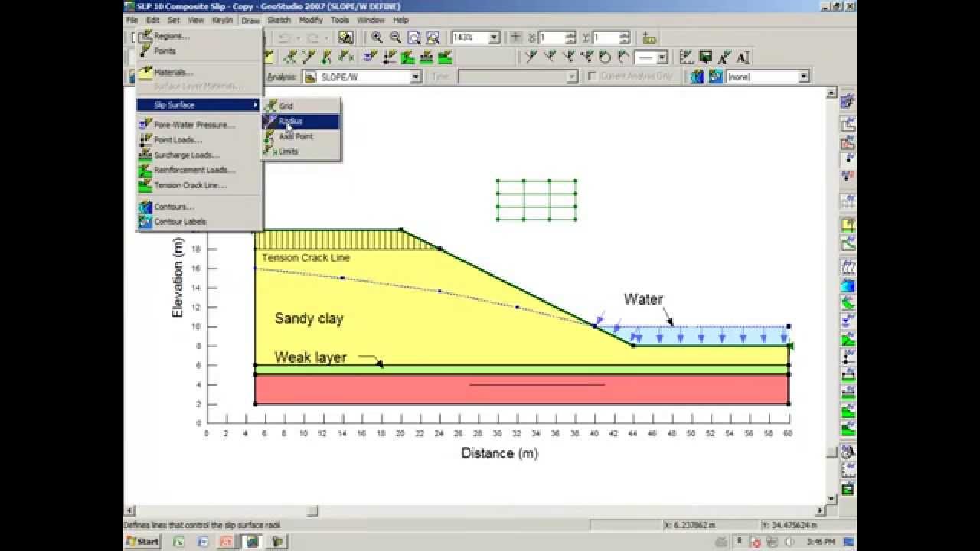Increase the Y scale stepper
The image size is (980, 551).
[x=624, y=34]
